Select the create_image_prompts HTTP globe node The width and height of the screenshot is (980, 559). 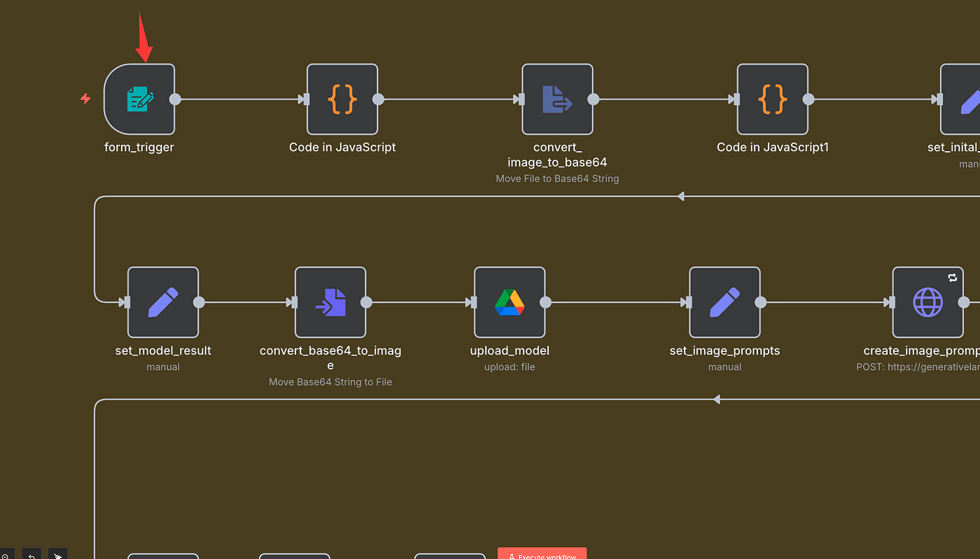pos(927,302)
